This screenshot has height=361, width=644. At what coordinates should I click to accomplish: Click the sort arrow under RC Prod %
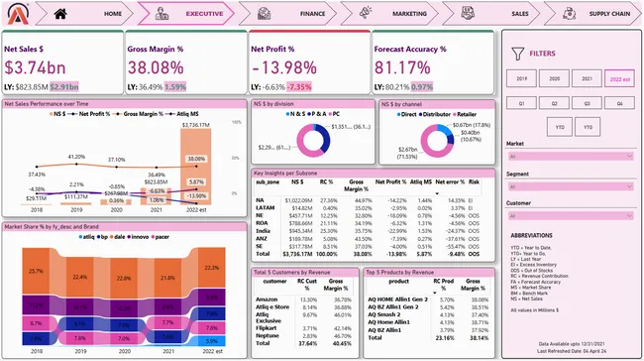[x=435, y=293]
